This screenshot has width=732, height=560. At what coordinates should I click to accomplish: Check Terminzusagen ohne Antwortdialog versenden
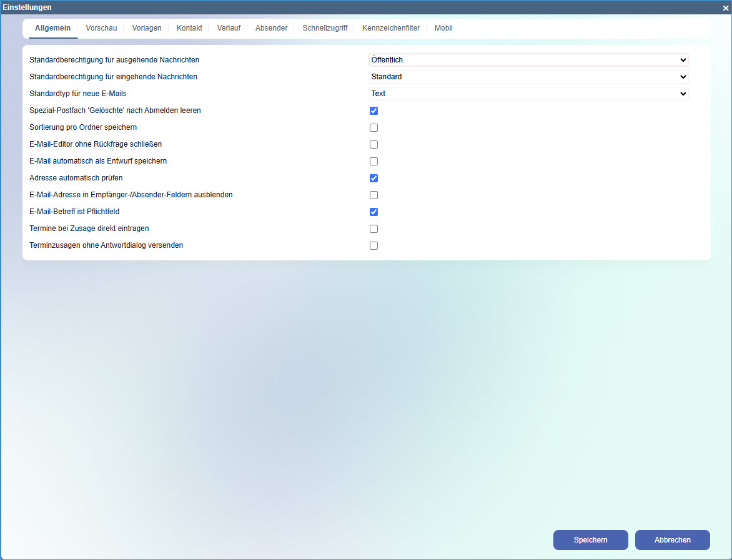[373, 245]
